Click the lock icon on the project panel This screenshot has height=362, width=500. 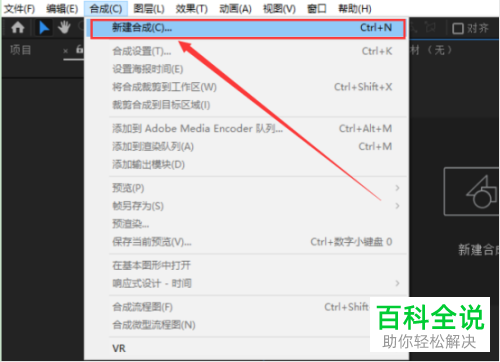click(79, 50)
